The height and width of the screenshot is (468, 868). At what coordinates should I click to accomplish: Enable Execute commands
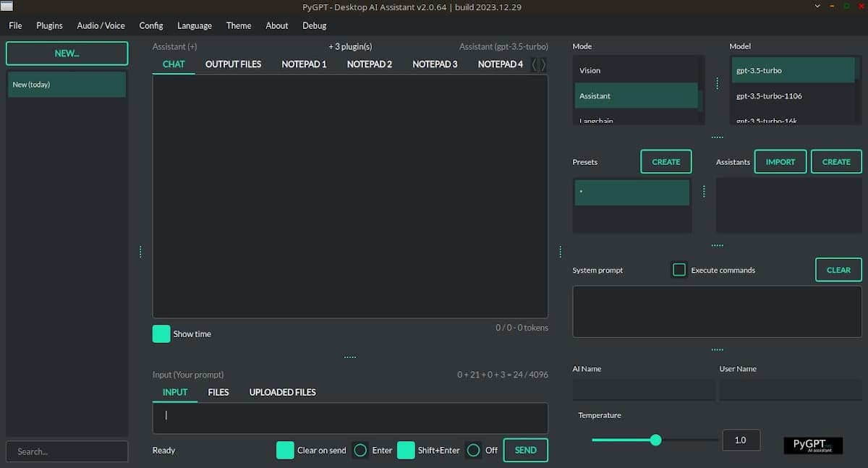tap(678, 268)
